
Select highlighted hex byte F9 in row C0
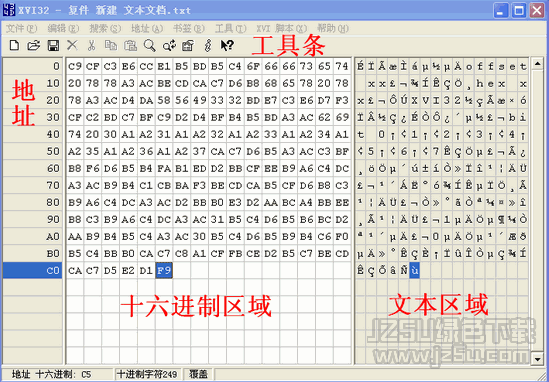click(164, 270)
